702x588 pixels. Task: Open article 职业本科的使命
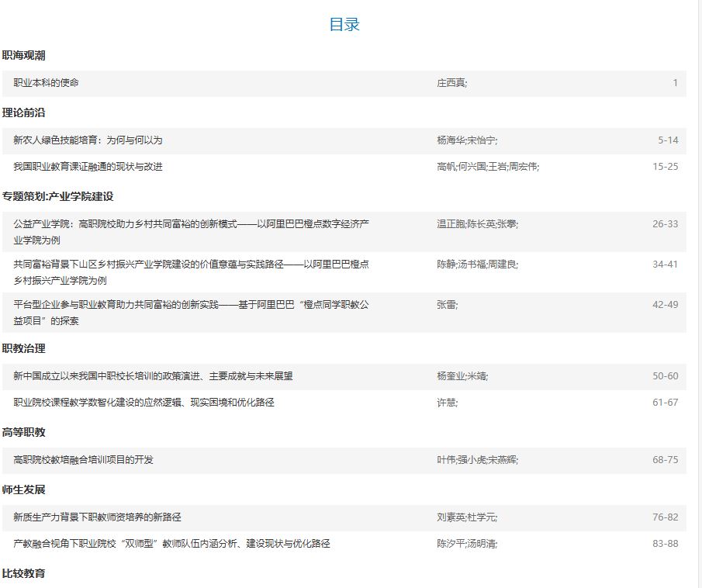click(47, 83)
